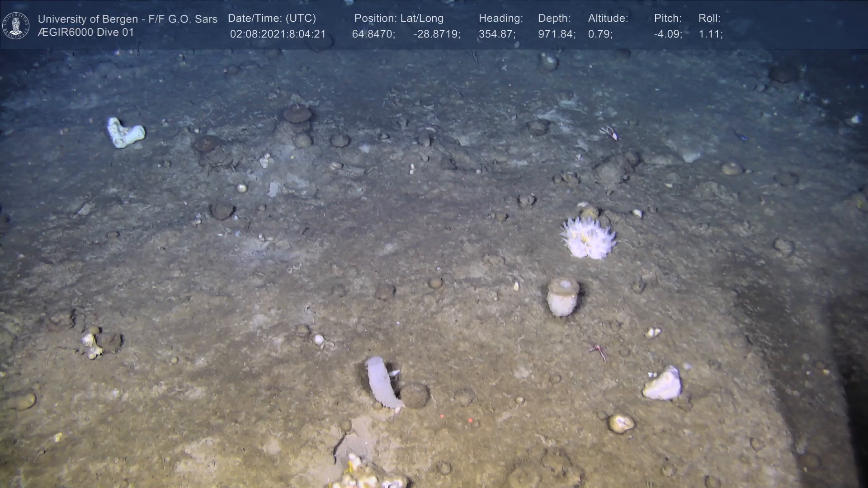Screen dimensions: 868x488
Task: Click the white heart-shaped sponge upper left
Action: pyautogui.click(x=125, y=133)
